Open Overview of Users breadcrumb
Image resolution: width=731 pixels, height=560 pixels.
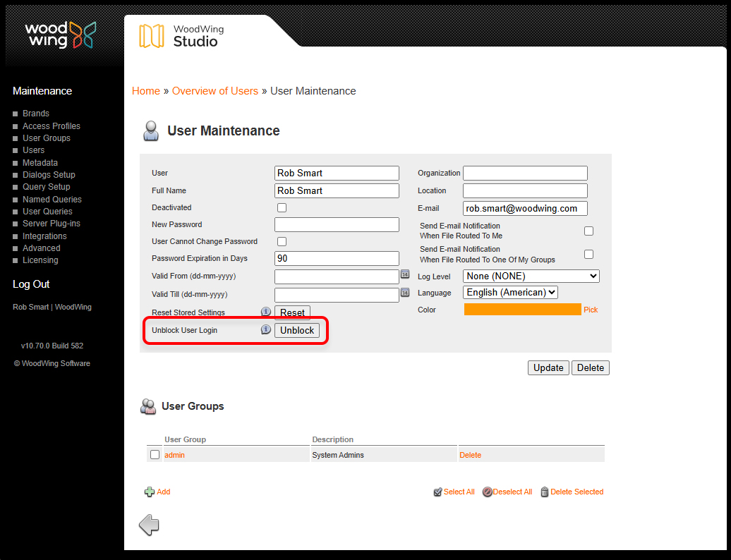(x=215, y=91)
